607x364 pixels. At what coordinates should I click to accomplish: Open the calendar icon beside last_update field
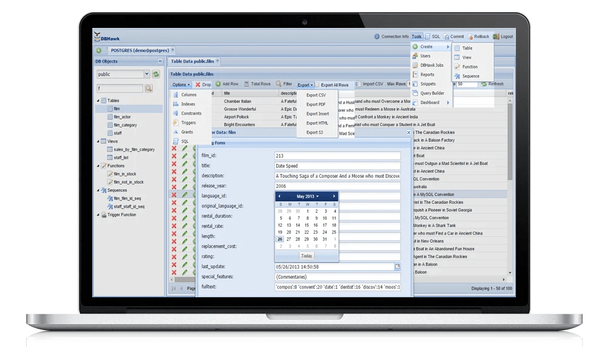click(399, 266)
